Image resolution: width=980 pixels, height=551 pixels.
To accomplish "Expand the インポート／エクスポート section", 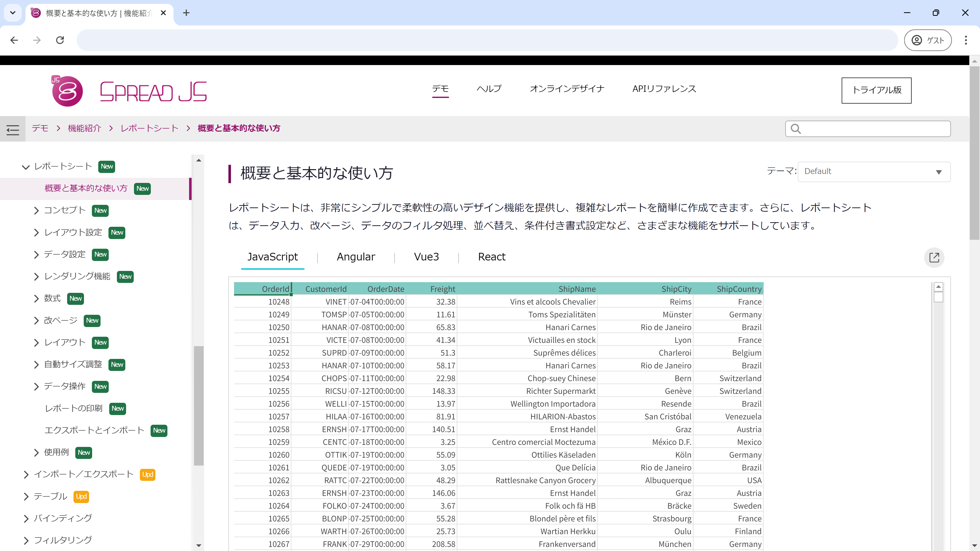I will [26, 474].
